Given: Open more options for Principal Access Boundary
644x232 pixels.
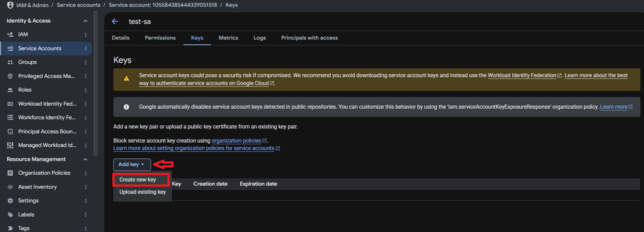Looking at the screenshot, I should [x=85, y=131].
